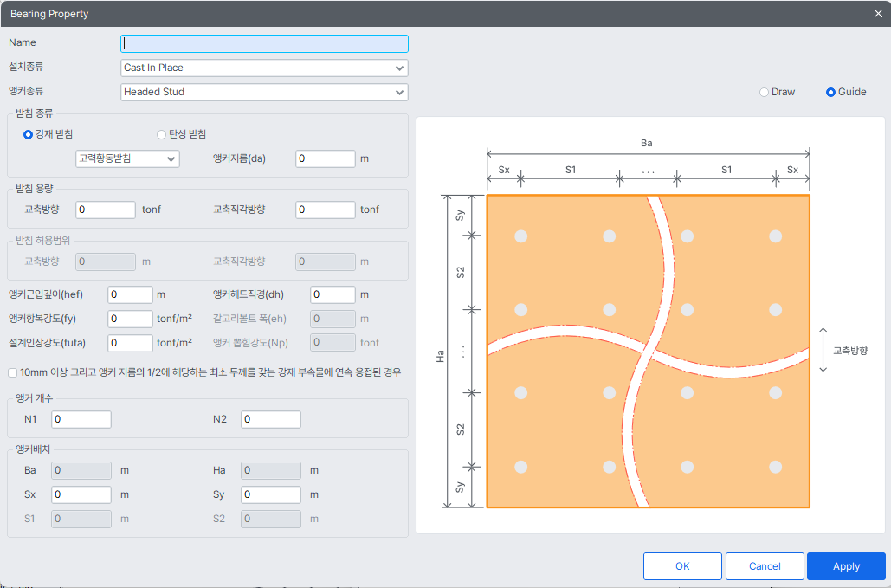Viewport: 891px width, 588px height.
Task: Select the 강재 받침 radio button
Action: point(28,134)
